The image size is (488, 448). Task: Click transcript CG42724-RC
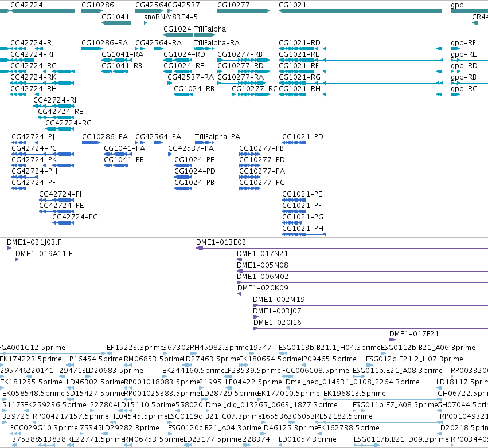click(x=33, y=66)
